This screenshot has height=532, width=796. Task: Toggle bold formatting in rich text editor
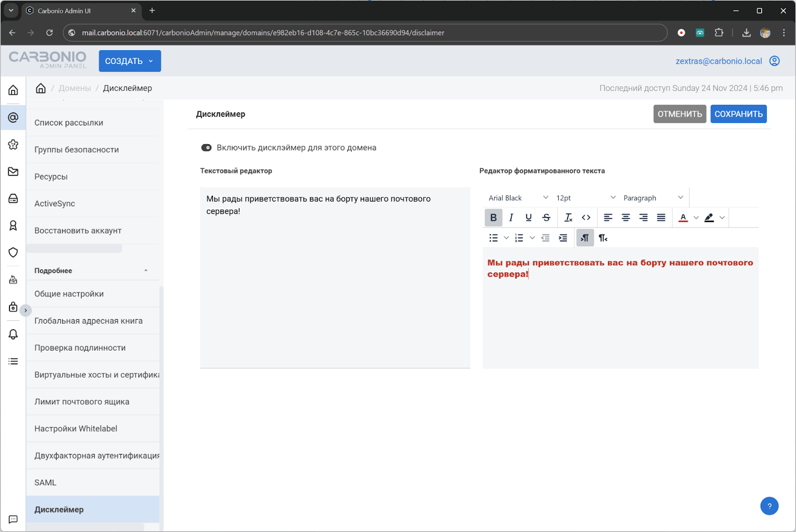(493, 217)
